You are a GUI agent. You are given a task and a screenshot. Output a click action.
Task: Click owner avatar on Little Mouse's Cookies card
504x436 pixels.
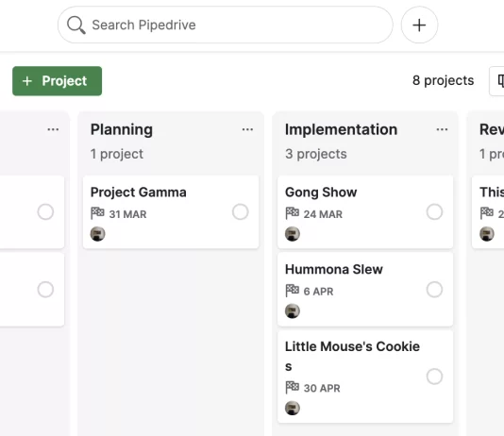click(293, 408)
